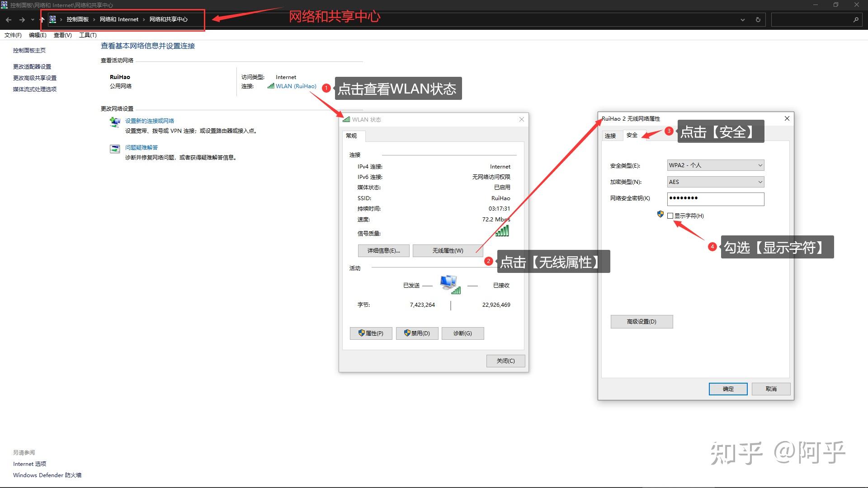Click the 72.2 Mbps speed value
The width and height of the screenshot is (868, 488).
click(x=496, y=220)
